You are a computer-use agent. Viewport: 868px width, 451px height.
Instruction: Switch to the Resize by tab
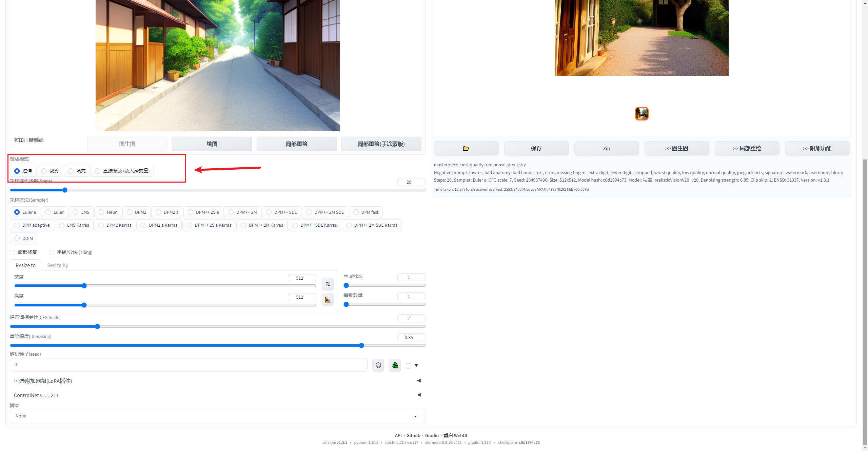(x=57, y=265)
